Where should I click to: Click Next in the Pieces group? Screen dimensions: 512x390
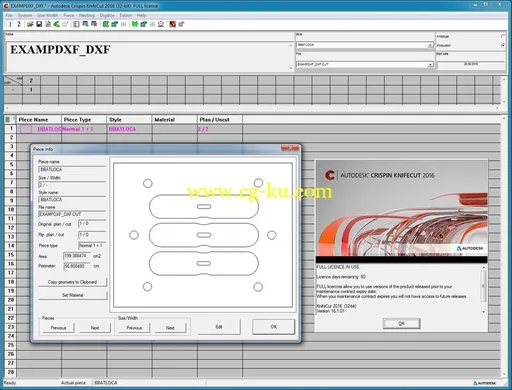pyautogui.click(x=95, y=328)
